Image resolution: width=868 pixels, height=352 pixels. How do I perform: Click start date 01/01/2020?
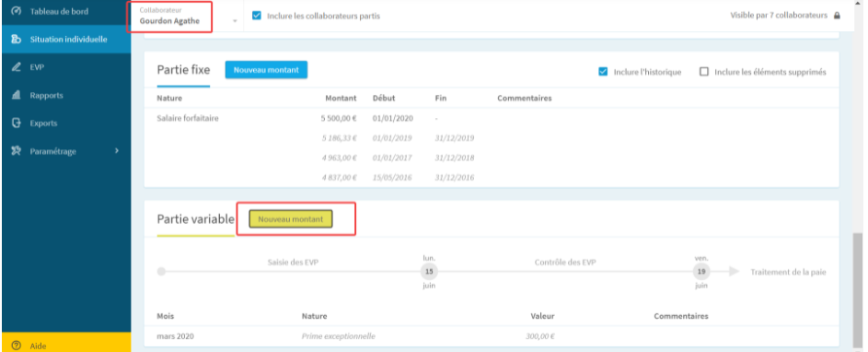point(393,118)
